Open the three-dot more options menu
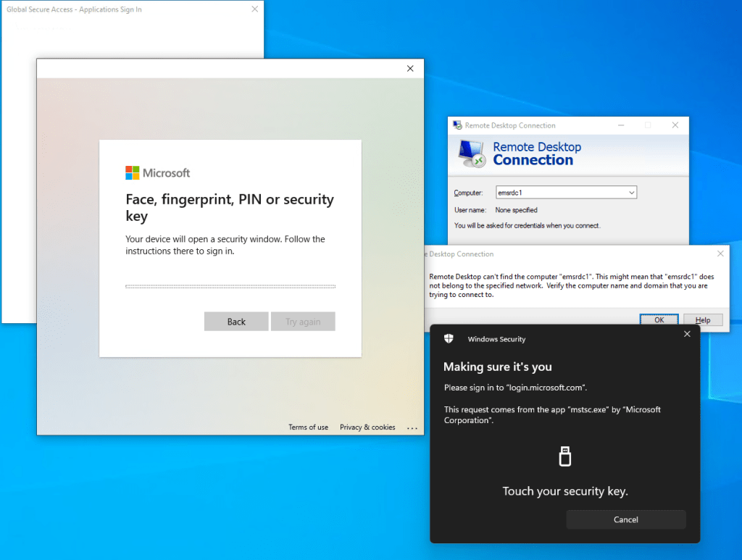 tap(412, 428)
